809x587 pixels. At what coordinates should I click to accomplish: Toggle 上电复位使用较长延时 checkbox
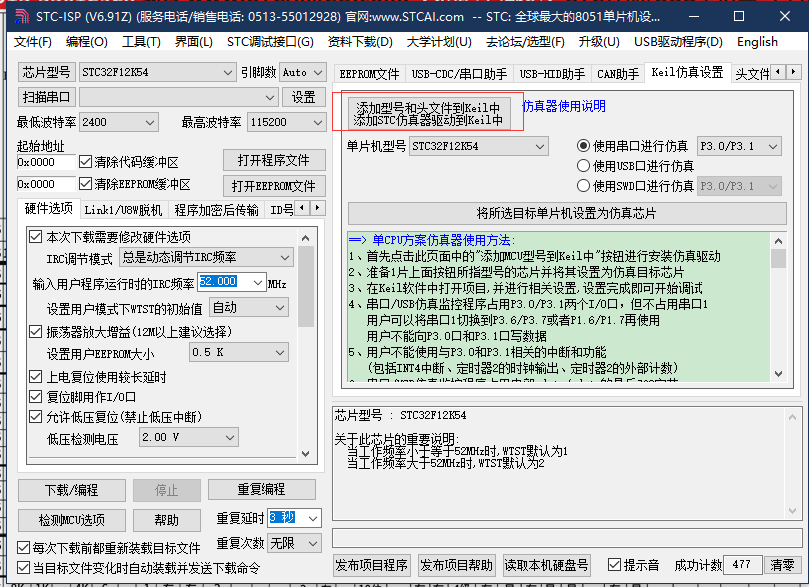click(36, 377)
